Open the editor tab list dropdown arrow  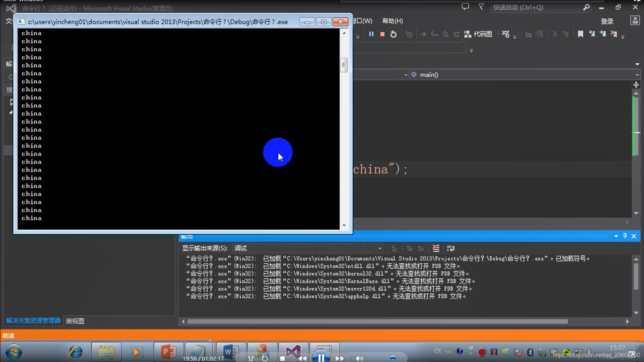click(637, 64)
